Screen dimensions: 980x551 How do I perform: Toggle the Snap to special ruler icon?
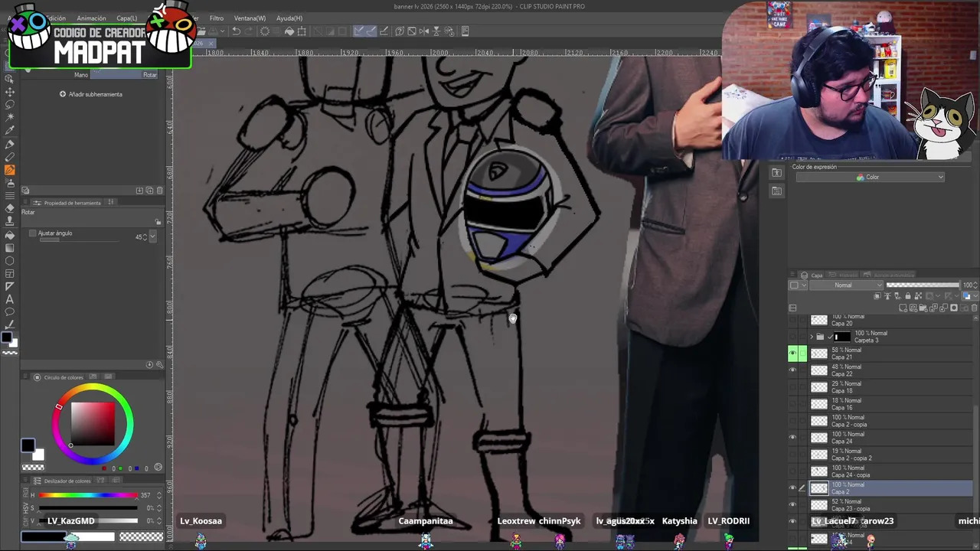click(x=371, y=31)
